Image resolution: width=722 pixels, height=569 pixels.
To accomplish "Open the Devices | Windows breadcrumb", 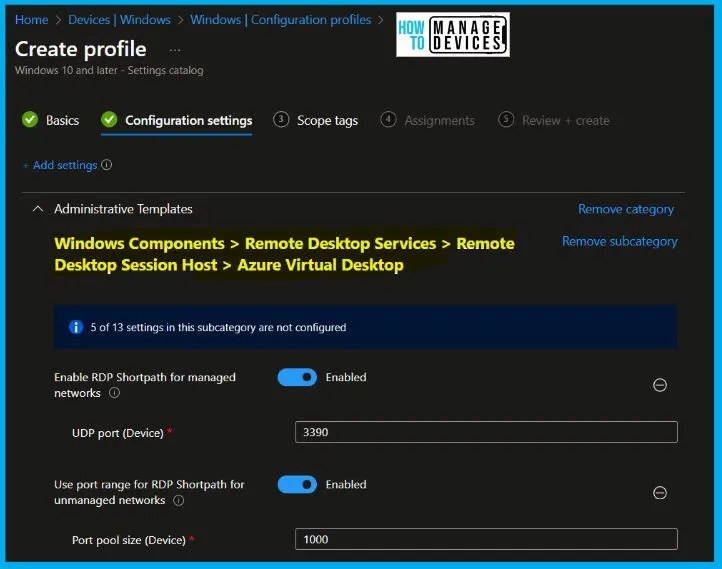I will click(119, 20).
